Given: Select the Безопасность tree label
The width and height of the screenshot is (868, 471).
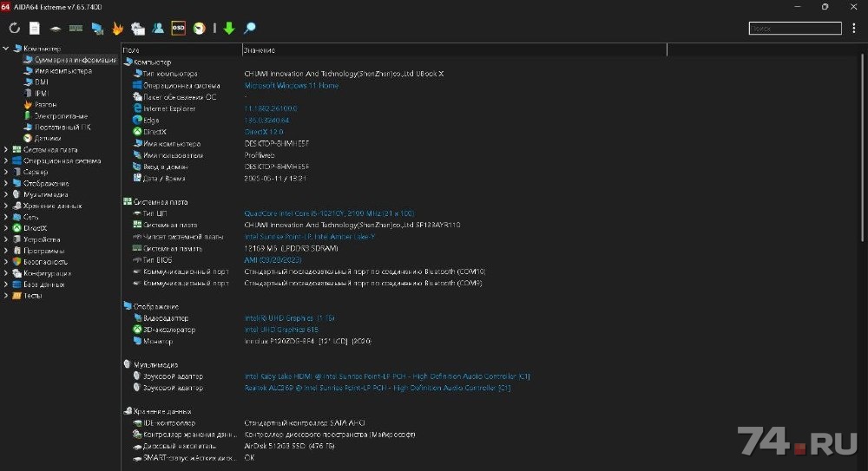Looking at the screenshot, I should 45,261.
